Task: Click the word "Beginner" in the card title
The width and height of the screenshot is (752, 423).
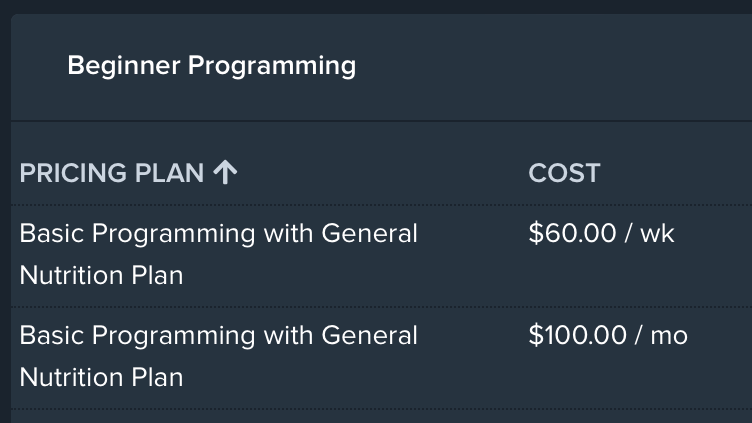Action: 124,66
